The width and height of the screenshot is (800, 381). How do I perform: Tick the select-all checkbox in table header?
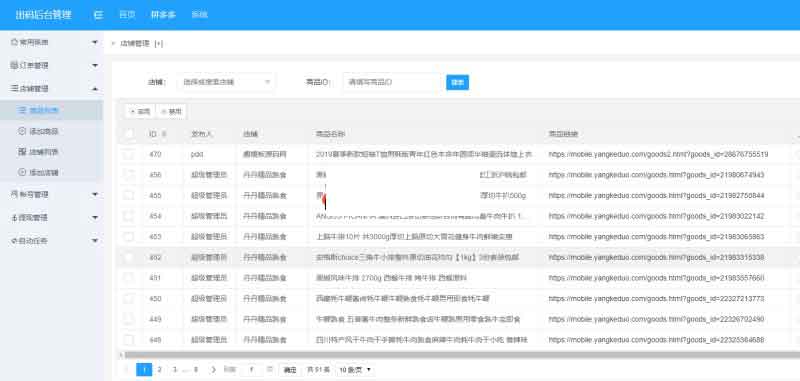tap(129, 134)
